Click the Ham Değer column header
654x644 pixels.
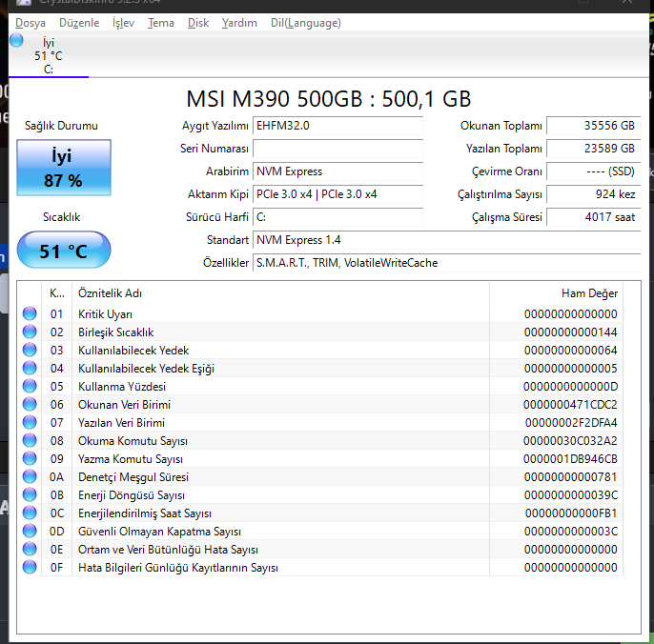[x=556, y=293]
